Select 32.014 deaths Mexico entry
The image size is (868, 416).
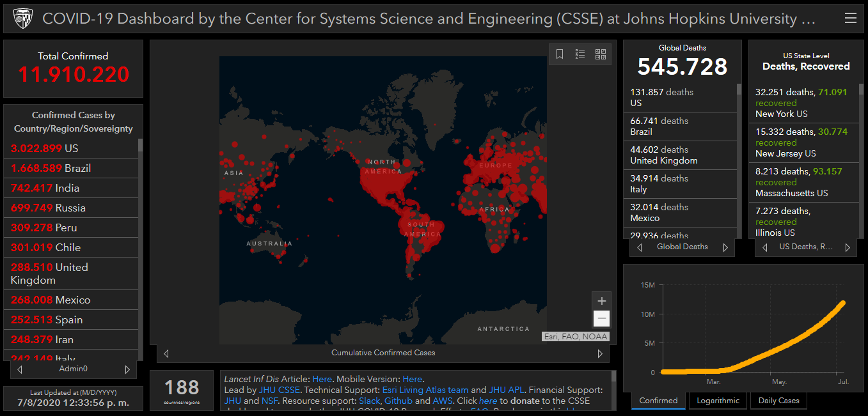coord(681,213)
